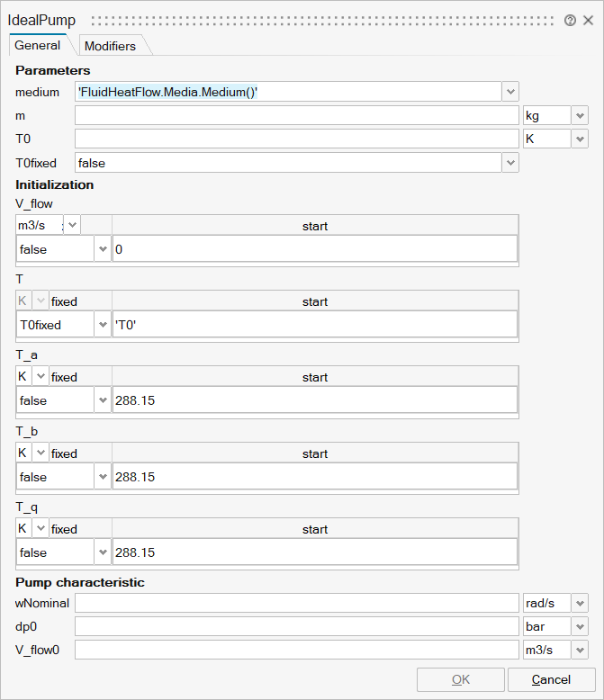The height and width of the screenshot is (700, 604).
Task: Close the IdealPump dialog
Action: [588, 21]
